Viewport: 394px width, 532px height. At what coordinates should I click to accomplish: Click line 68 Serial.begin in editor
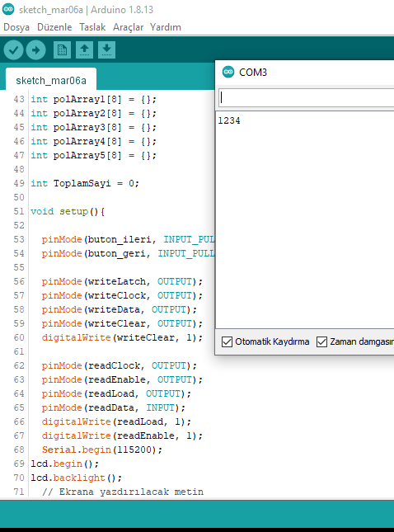click(102, 450)
